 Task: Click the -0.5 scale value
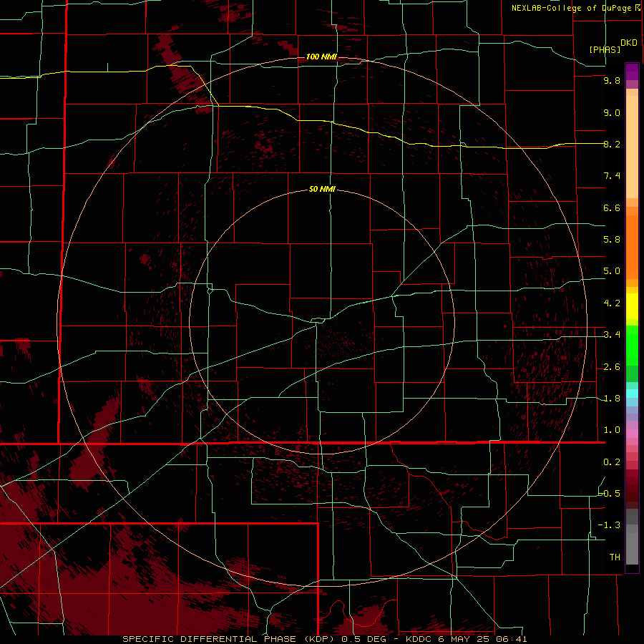coord(610,494)
